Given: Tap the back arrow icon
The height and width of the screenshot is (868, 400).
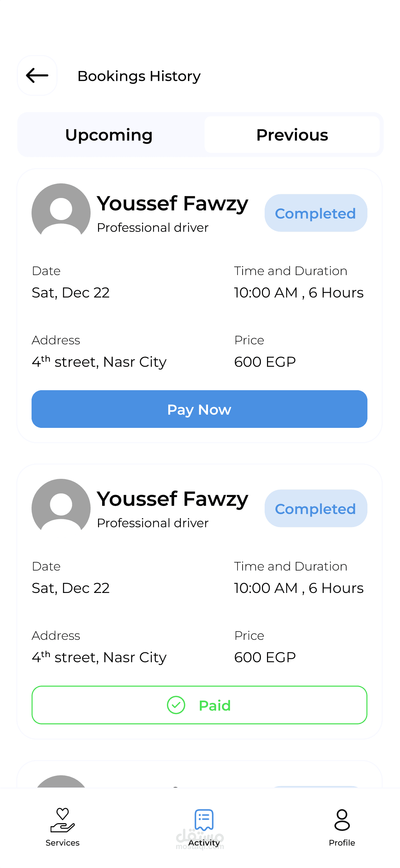Looking at the screenshot, I should [x=37, y=75].
